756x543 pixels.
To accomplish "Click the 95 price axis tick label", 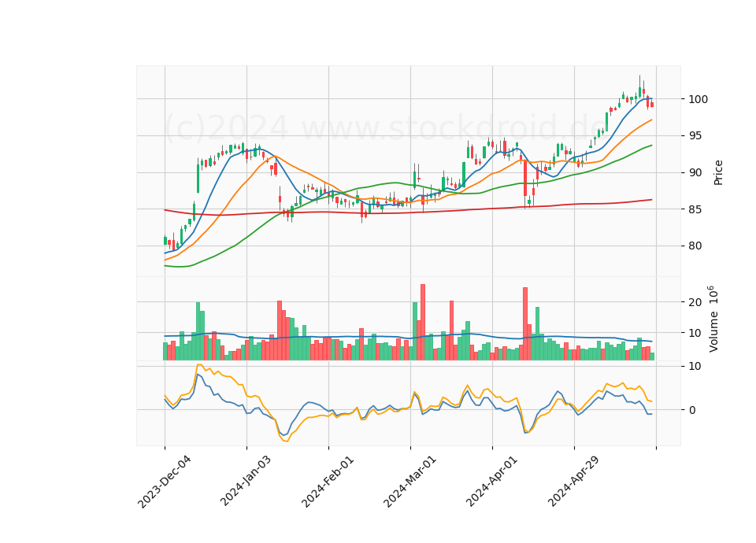I will 695,136.
